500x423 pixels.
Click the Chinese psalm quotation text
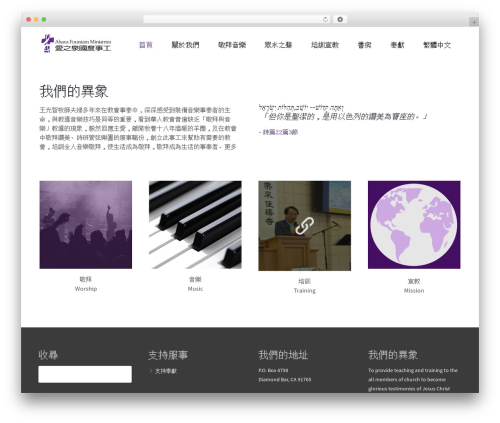[x=343, y=117]
